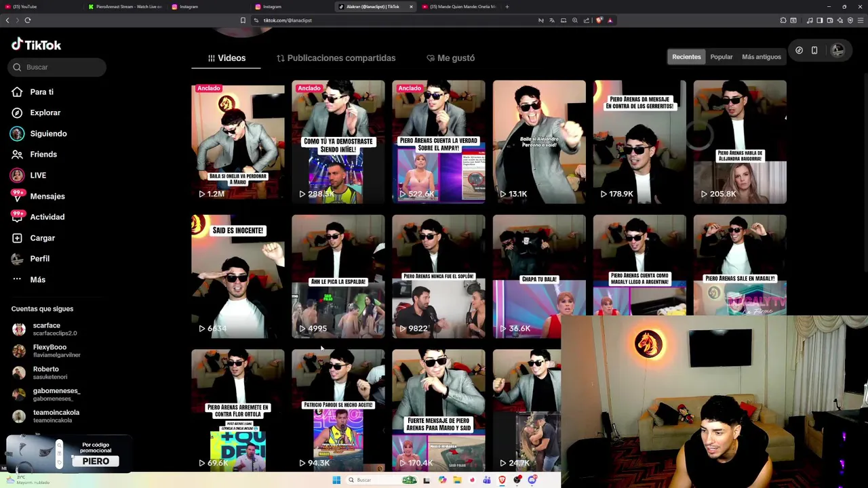This screenshot has width=868, height=488.
Task: Open gabomeneses_ followed account
Action: click(x=46, y=394)
